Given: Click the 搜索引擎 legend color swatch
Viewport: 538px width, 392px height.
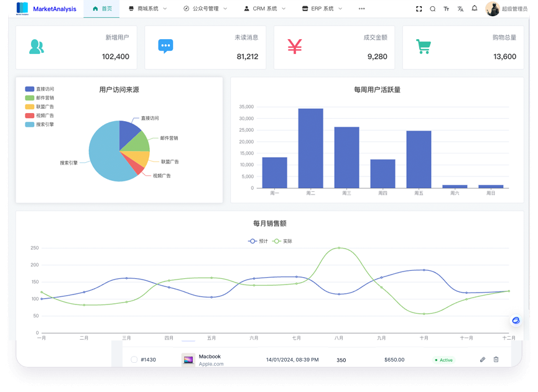Looking at the screenshot, I should 29,124.
